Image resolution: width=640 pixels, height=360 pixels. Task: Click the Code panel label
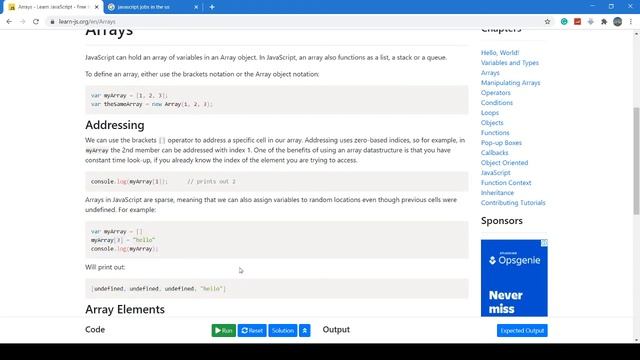95,329
